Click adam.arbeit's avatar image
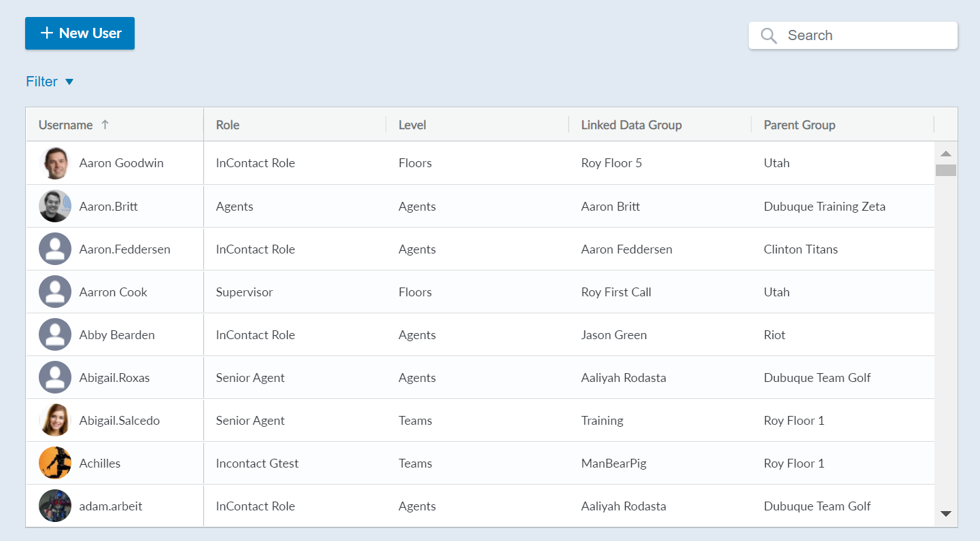The image size is (980, 541). coord(55,506)
